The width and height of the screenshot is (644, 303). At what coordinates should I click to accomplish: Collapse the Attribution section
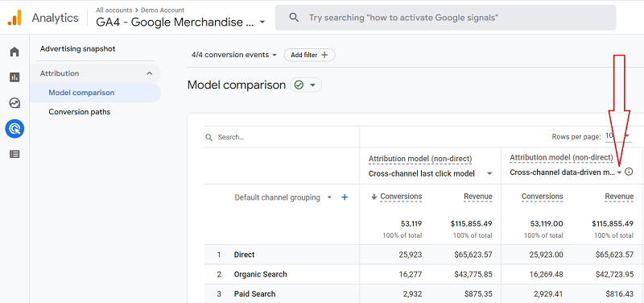click(150, 73)
